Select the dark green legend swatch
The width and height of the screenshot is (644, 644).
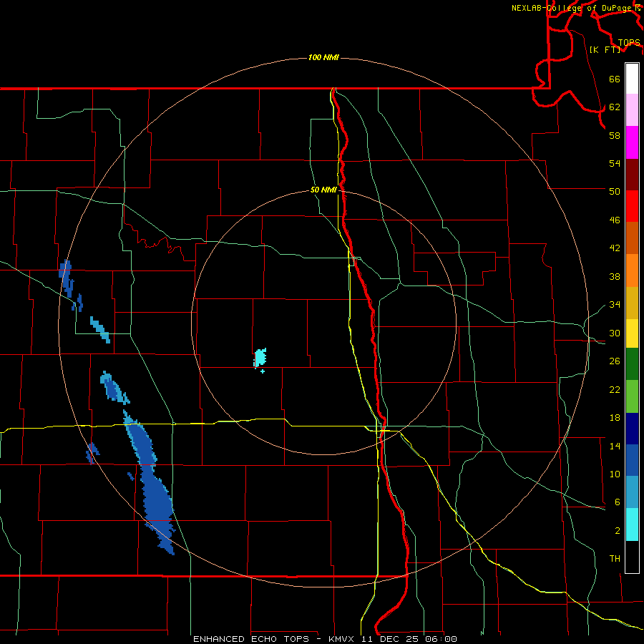point(632,364)
